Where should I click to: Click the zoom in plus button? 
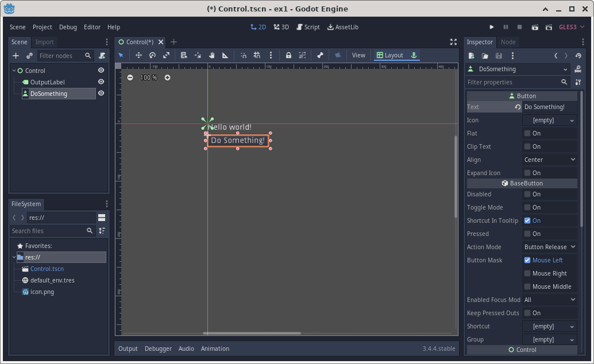click(167, 78)
